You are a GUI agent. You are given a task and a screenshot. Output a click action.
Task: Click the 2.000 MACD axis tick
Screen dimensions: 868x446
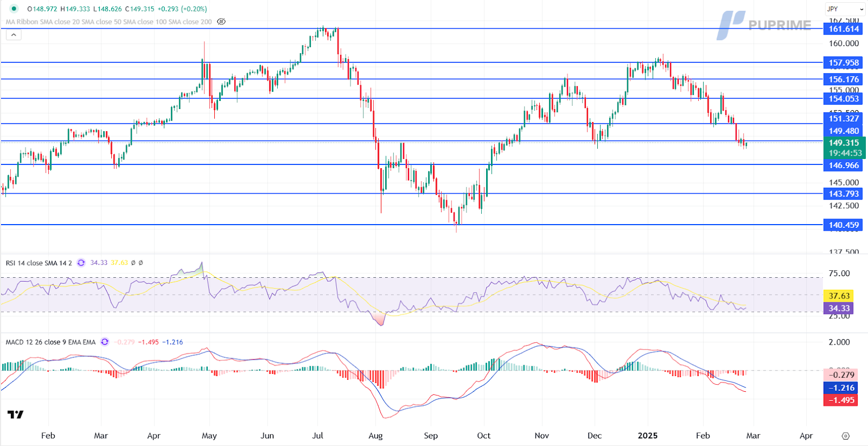[x=839, y=342]
